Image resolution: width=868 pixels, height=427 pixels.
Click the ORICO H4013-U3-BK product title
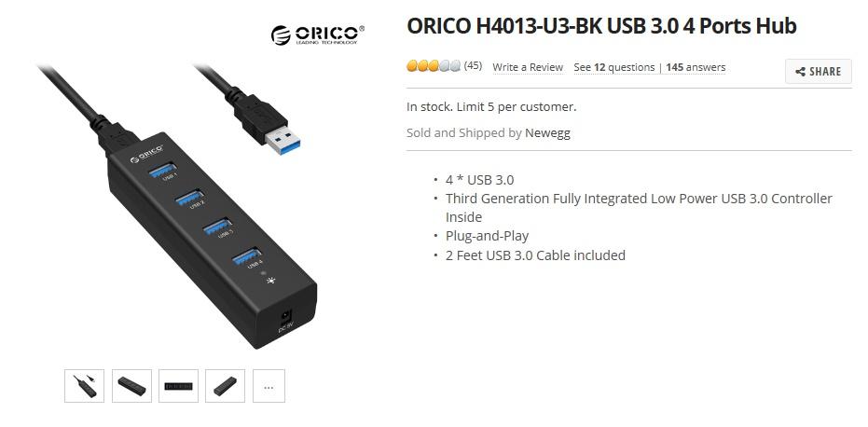click(601, 26)
